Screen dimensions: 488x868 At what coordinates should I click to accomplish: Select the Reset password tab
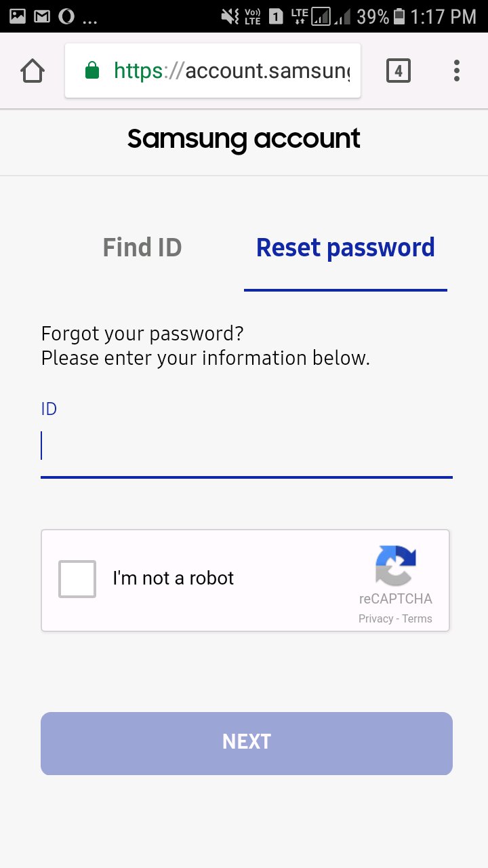tap(345, 248)
